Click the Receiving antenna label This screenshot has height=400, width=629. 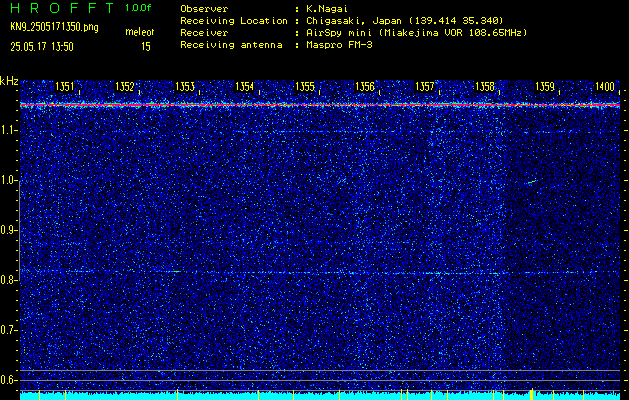(231, 45)
